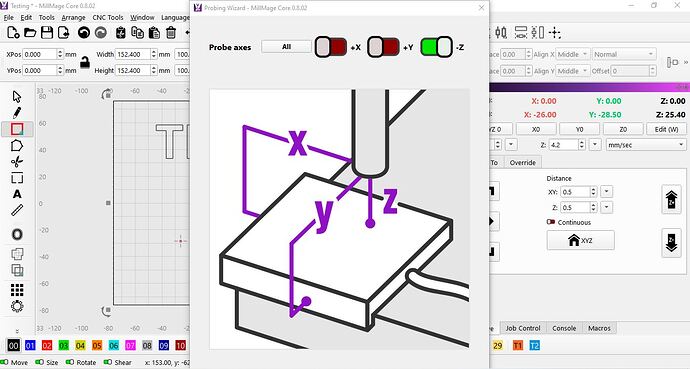Open the Arrange menu

[73, 18]
